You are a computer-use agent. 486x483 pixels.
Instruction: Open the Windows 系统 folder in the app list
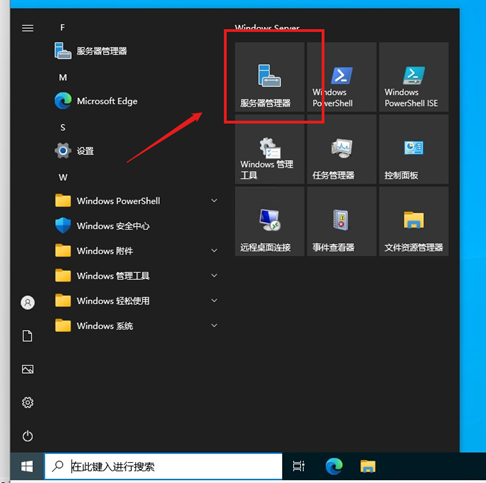pos(137,326)
